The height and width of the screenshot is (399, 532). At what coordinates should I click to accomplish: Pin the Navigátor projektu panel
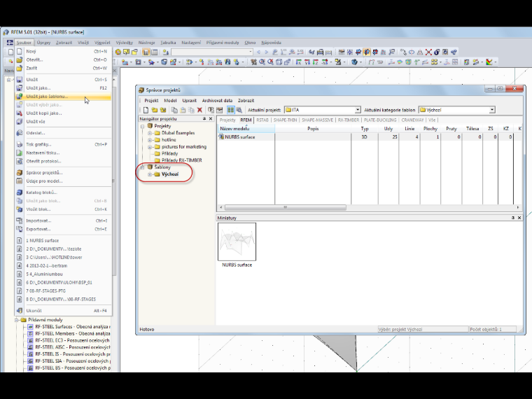[x=204, y=119]
